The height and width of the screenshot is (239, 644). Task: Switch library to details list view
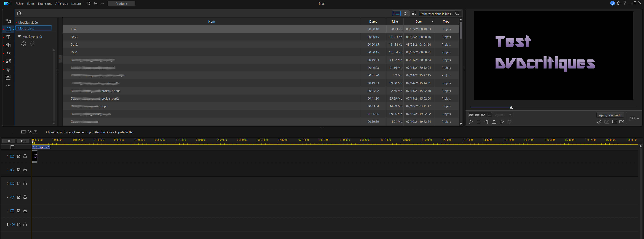pyautogui.click(x=396, y=13)
